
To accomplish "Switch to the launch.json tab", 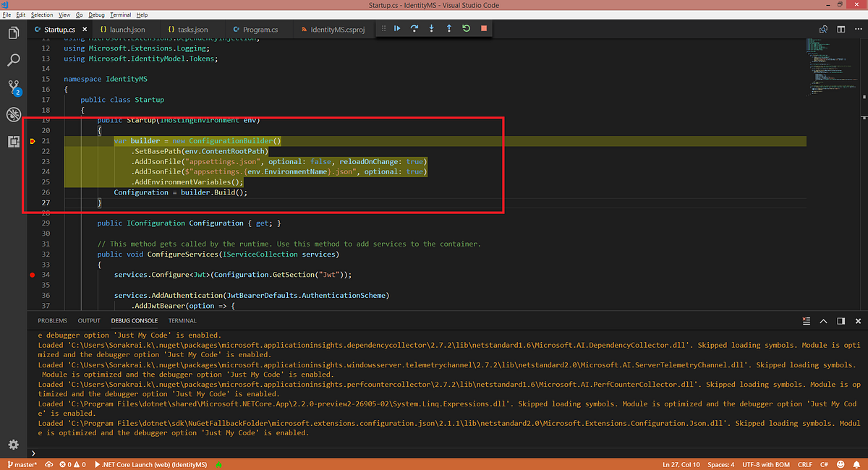I will (125, 29).
